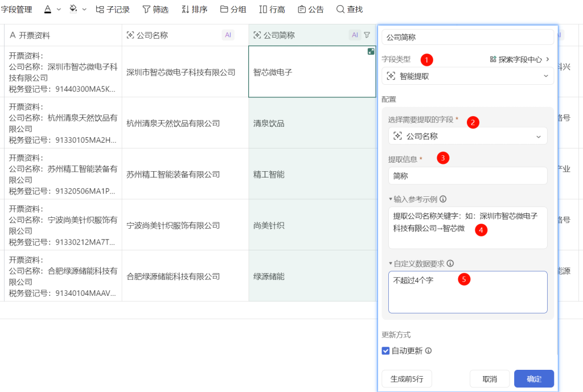
Task: Click the 公司简称 column header
Action: 313,35
